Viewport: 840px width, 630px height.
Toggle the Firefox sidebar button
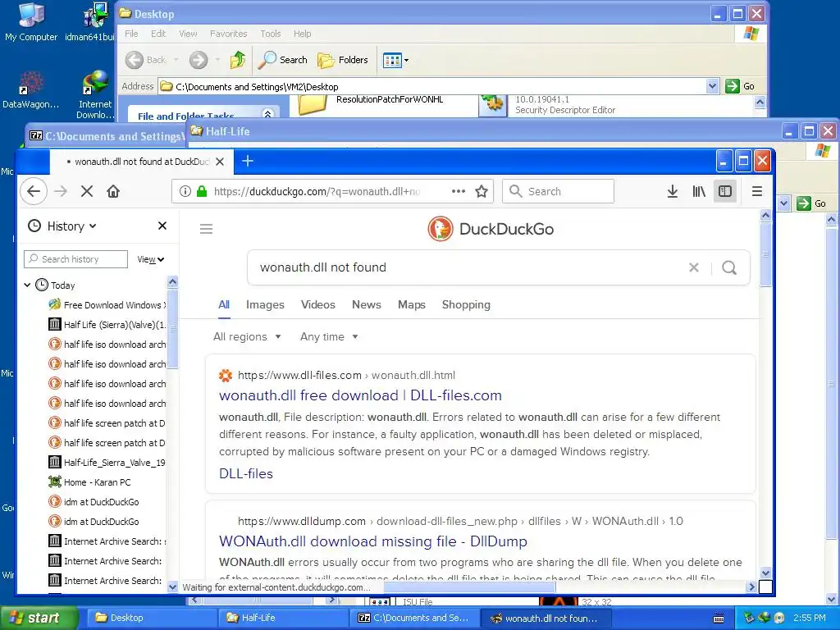(725, 191)
